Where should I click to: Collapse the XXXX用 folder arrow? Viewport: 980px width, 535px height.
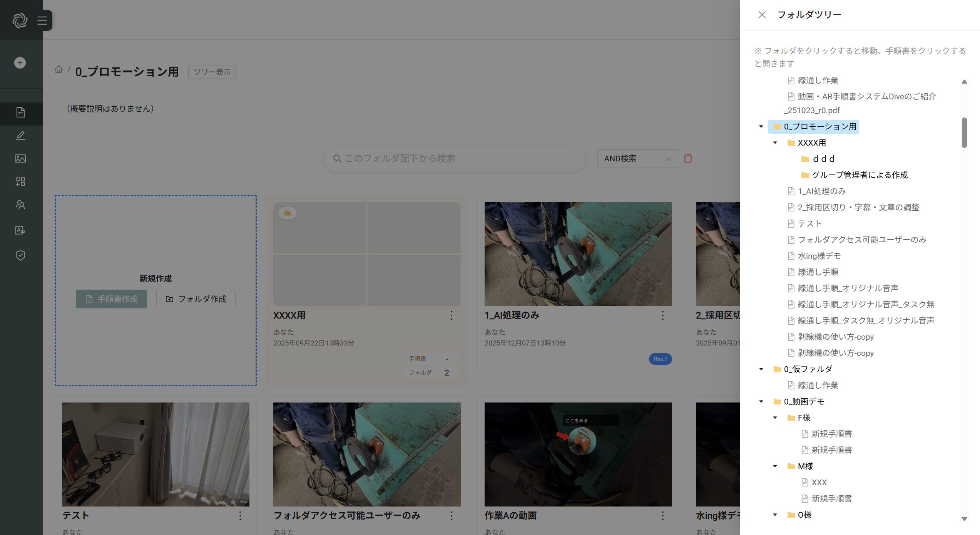click(775, 143)
